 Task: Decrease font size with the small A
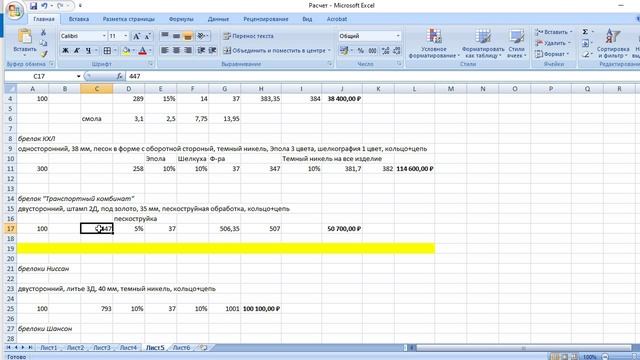pos(148,36)
